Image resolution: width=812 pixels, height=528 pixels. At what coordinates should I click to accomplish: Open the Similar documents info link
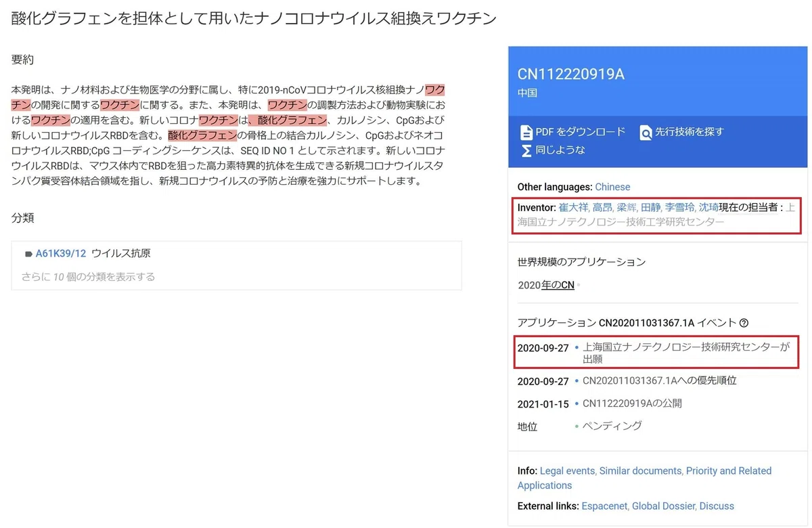tap(640, 470)
